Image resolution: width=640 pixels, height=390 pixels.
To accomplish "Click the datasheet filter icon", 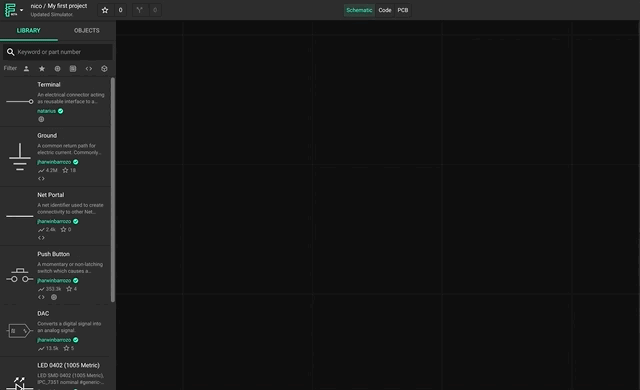I will [73, 69].
